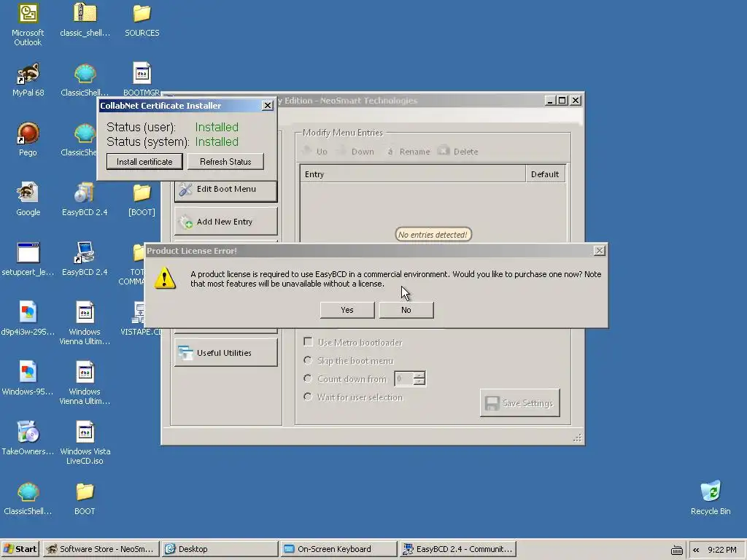Click Install certificate in CollabNet installer
The height and width of the screenshot is (560, 747).
tap(144, 161)
